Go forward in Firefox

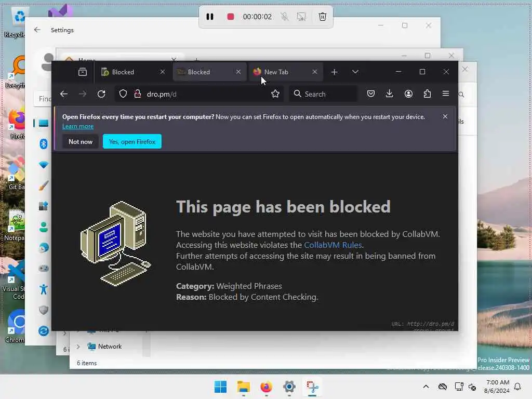[x=83, y=94]
